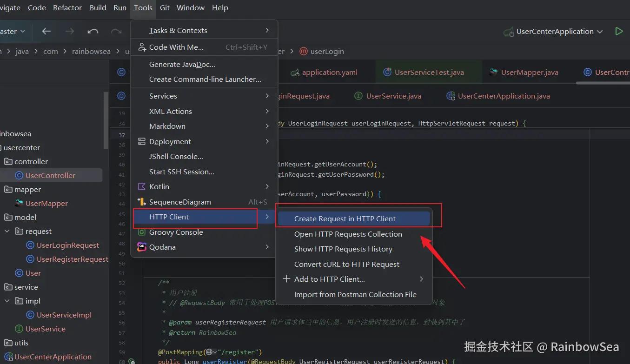This screenshot has height=364, width=630.
Task: Click the UserController class icon in the project tree
Action: pyautogui.click(x=19, y=175)
